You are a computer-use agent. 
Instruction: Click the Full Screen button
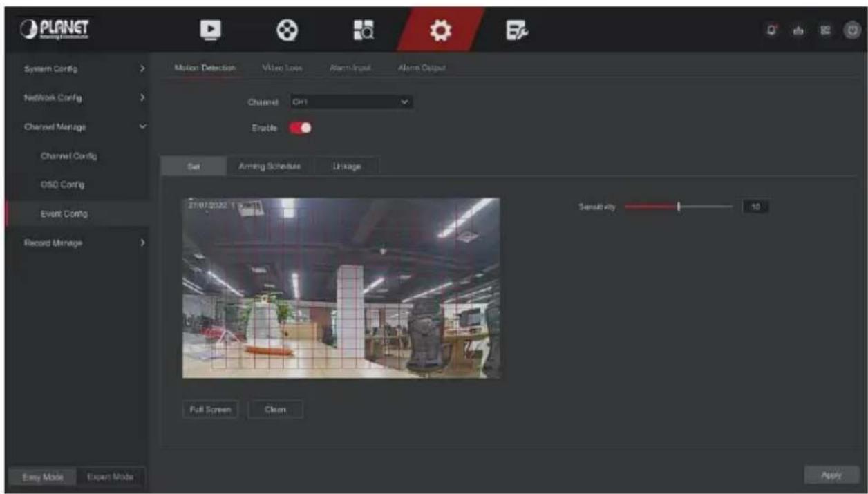click(210, 409)
